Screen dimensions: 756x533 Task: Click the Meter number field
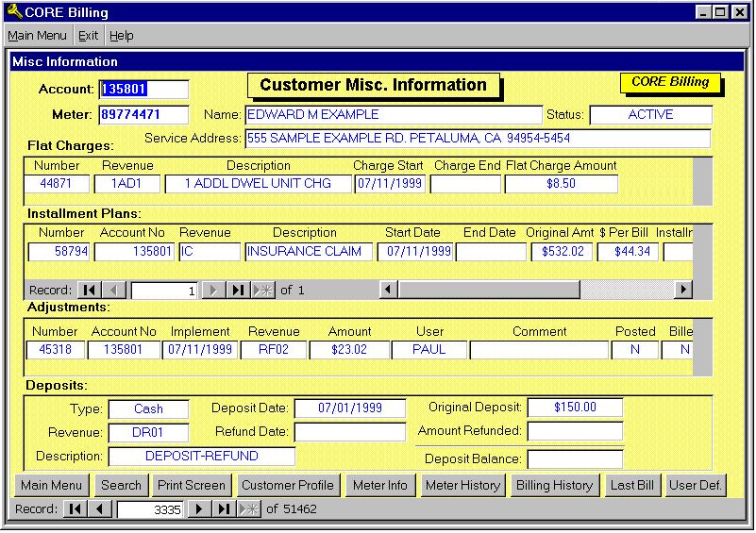tap(143, 115)
